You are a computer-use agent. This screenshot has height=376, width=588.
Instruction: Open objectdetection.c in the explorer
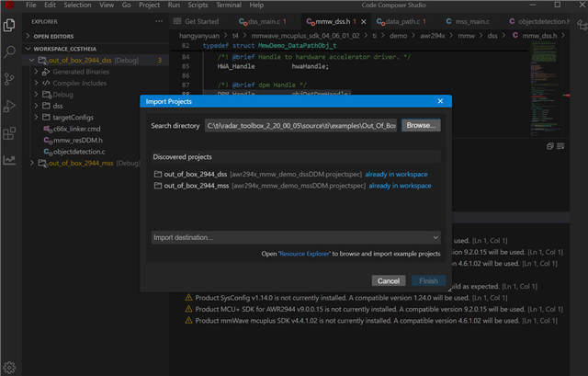click(79, 152)
